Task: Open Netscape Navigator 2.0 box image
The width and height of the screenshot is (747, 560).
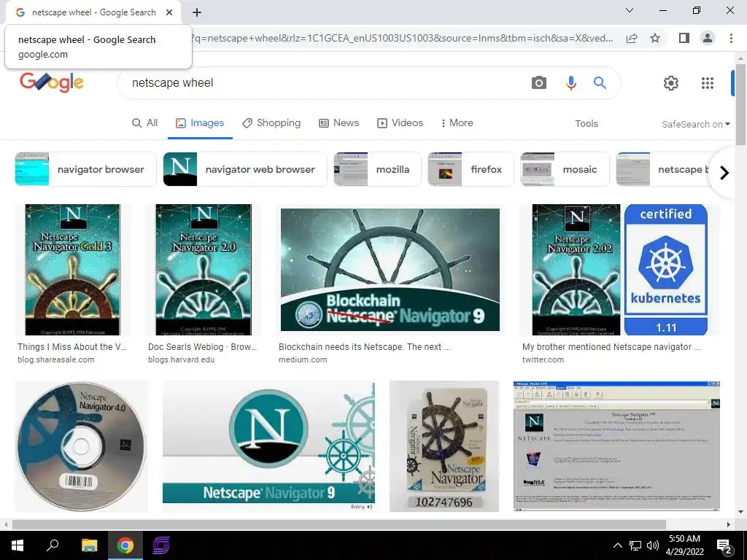Action: (204, 270)
